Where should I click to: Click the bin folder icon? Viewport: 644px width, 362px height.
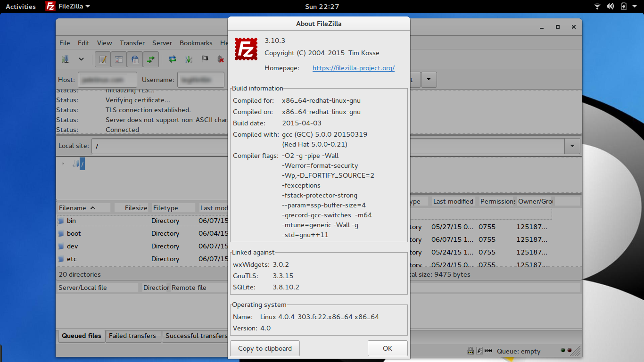coord(61,221)
